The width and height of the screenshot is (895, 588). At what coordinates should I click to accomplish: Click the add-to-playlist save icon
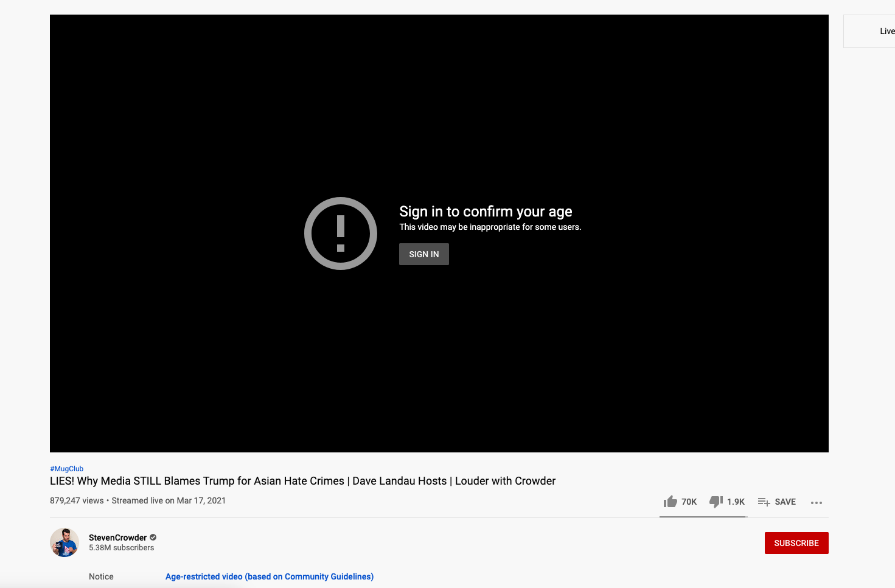tap(764, 502)
